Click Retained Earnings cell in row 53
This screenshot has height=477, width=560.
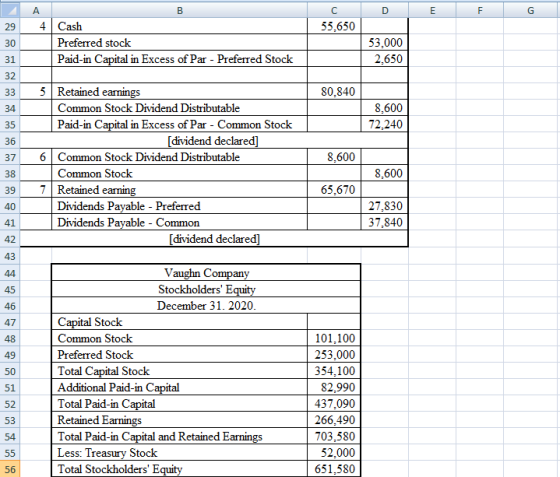180,420
